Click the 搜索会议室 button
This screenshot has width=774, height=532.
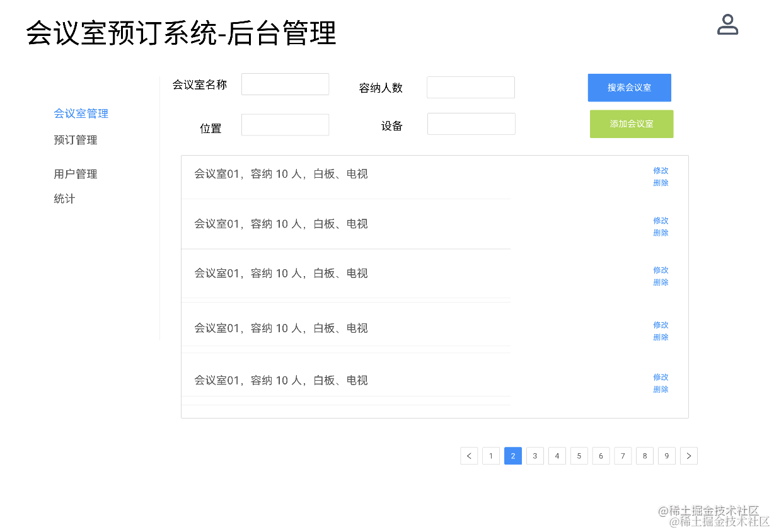click(x=630, y=88)
